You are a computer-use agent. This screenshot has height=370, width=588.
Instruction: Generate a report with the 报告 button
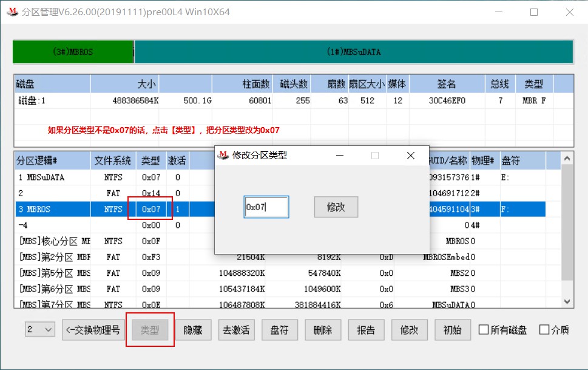(x=366, y=330)
